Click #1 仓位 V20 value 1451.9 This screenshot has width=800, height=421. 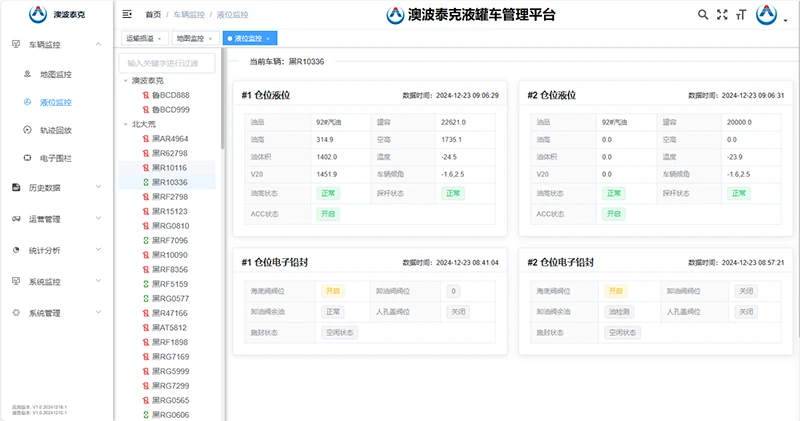pos(327,175)
